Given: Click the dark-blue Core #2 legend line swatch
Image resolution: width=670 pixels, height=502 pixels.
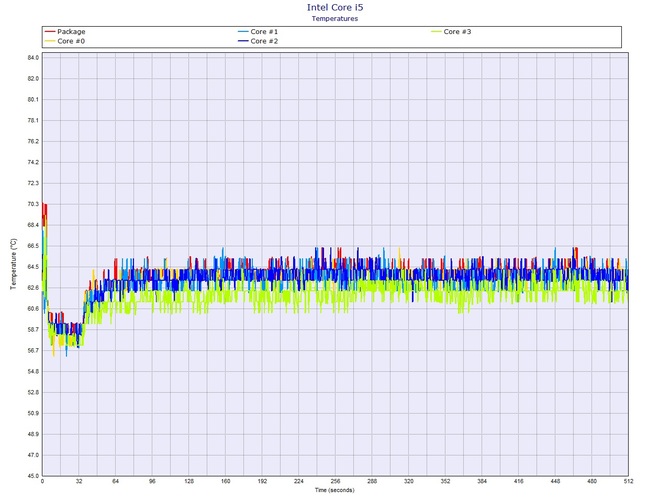Looking at the screenshot, I should point(243,41).
